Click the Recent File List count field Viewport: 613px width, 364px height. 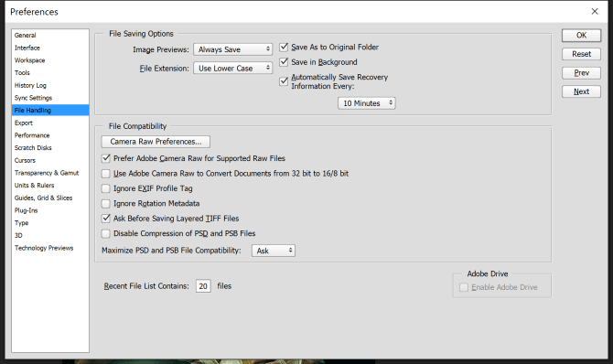pyautogui.click(x=203, y=286)
